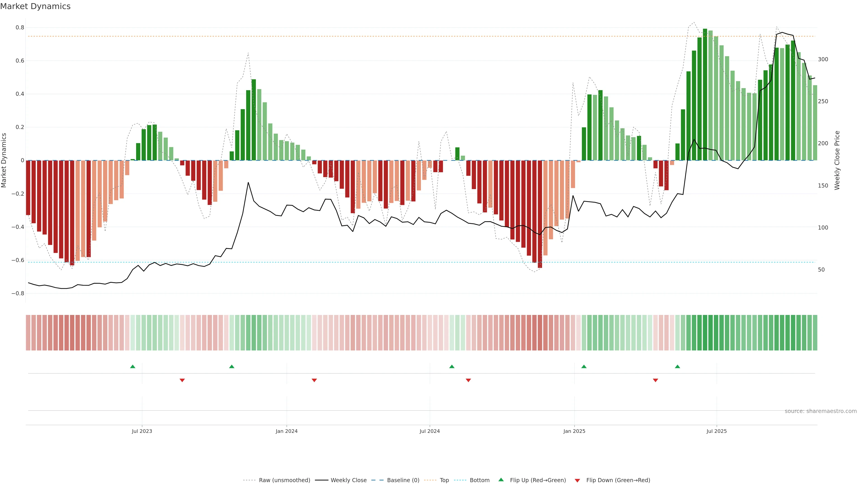The height and width of the screenshot is (488, 868).
Task: Toggle the Baseline (0) legend entry
Action: (403, 480)
